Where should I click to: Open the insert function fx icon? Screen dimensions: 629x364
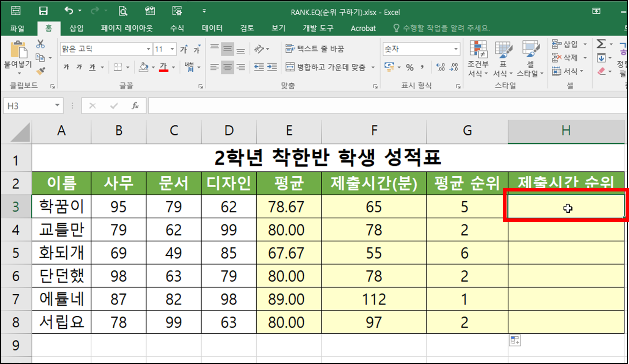tap(136, 105)
